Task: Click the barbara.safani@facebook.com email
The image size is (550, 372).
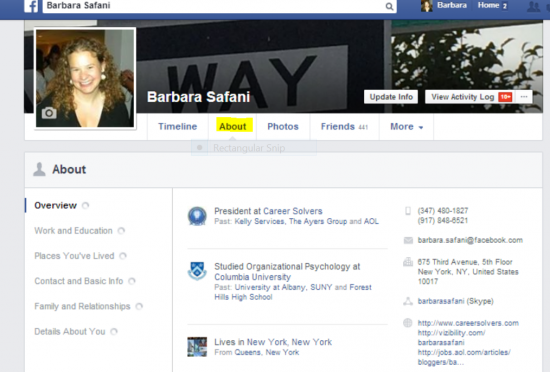Action: click(x=470, y=240)
